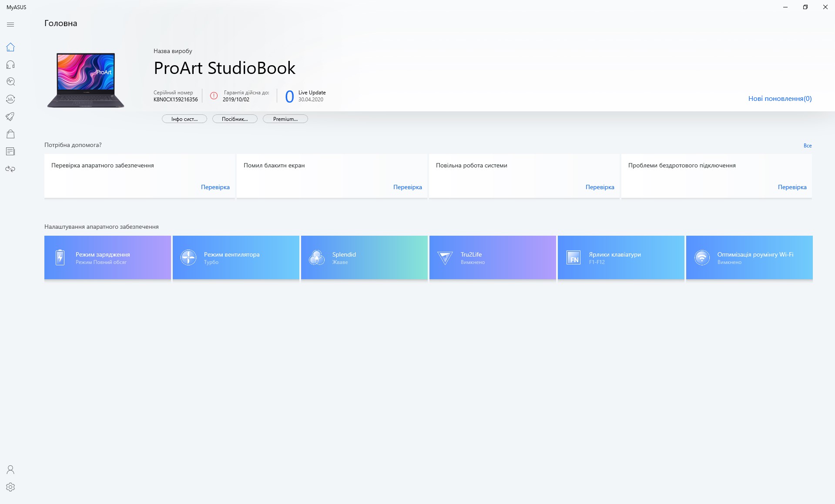Open 'Режим вентилятора' settings tile
The image size is (835, 504).
click(x=236, y=257)
